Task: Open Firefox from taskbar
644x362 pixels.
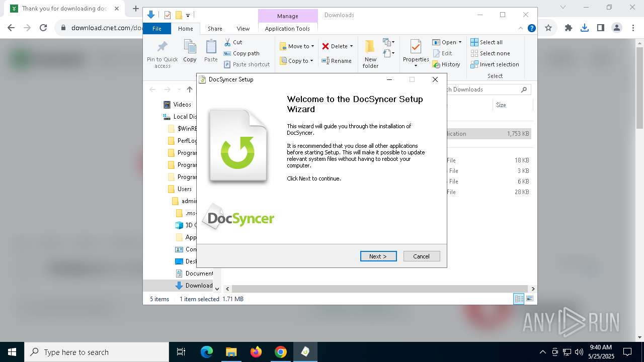Action: 256,352
